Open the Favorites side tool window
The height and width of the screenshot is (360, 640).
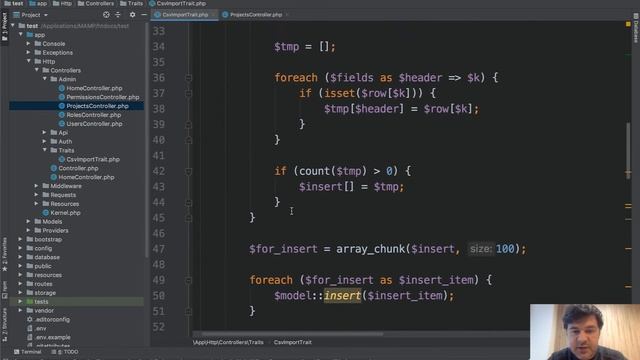[4, 254]
